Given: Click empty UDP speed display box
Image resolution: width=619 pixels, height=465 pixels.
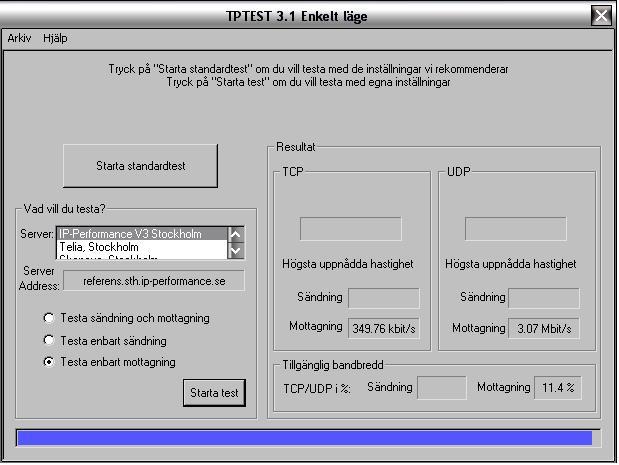Looking at the screenshot, I should click(x=515, y=229).
